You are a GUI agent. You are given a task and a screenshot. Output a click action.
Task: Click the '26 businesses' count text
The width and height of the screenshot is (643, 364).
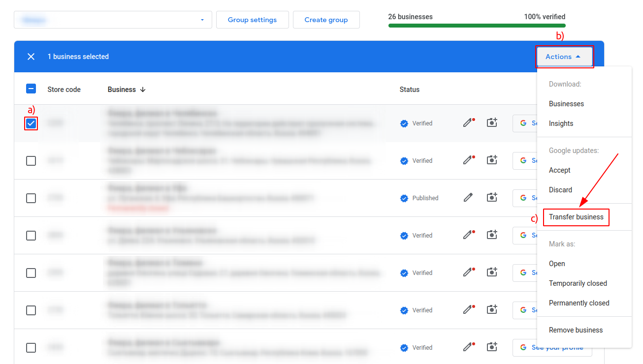pyautogui.click(x=410, y=17)
